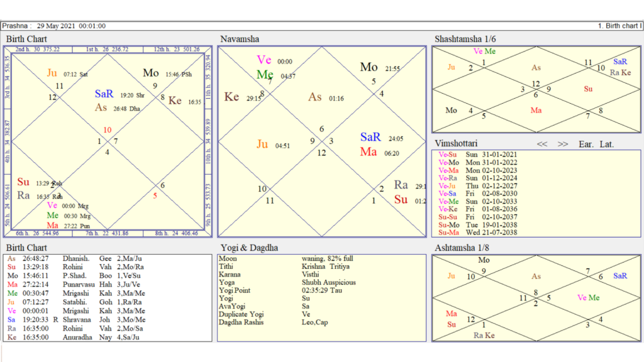
Task: Click the '7th h. 22 431.86' house label
Action: 107,233
